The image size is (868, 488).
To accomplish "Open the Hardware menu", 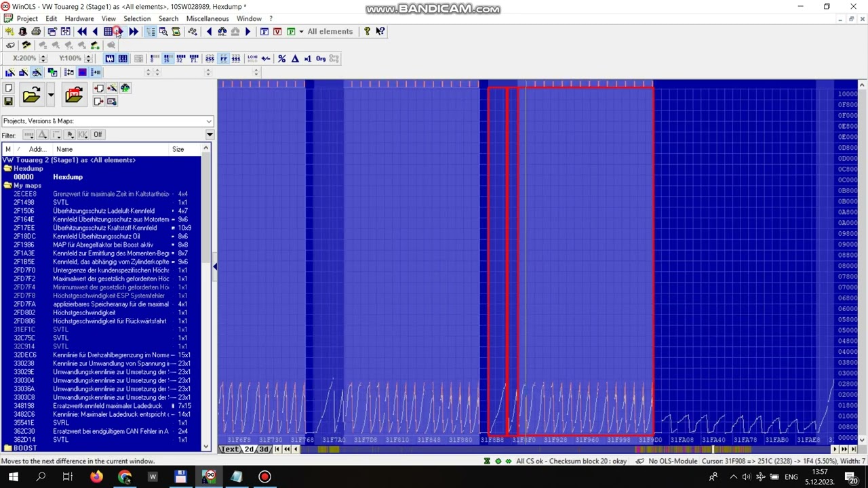I will tap(79, 18).
